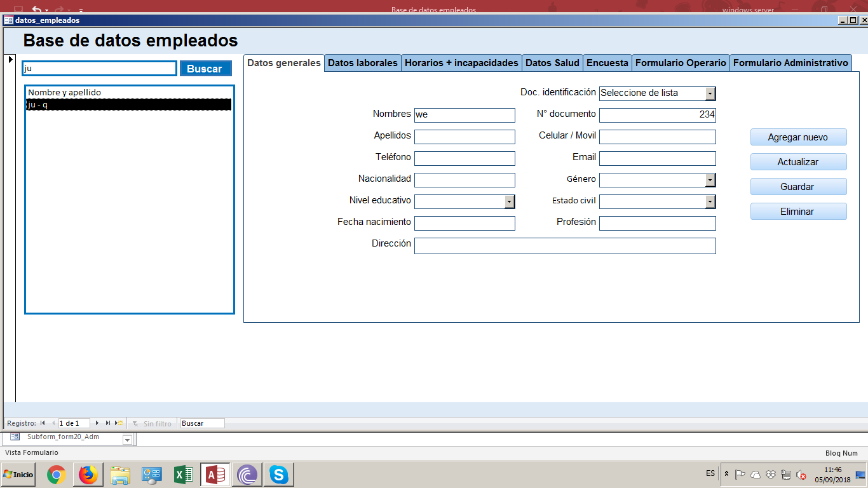
Task: Click the Actualizar button
Action: (798, 162)
